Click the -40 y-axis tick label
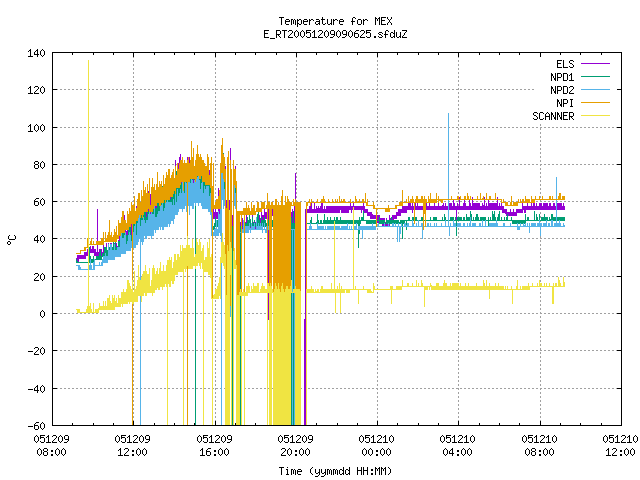The height and width of the screenshot is (480, 640). [36, 389]
